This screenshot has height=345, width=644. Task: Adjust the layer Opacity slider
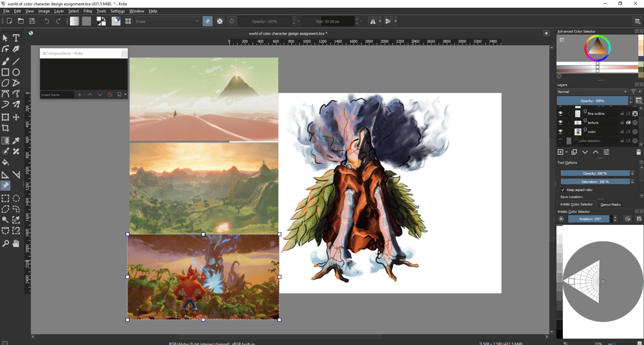click(592, 101)
